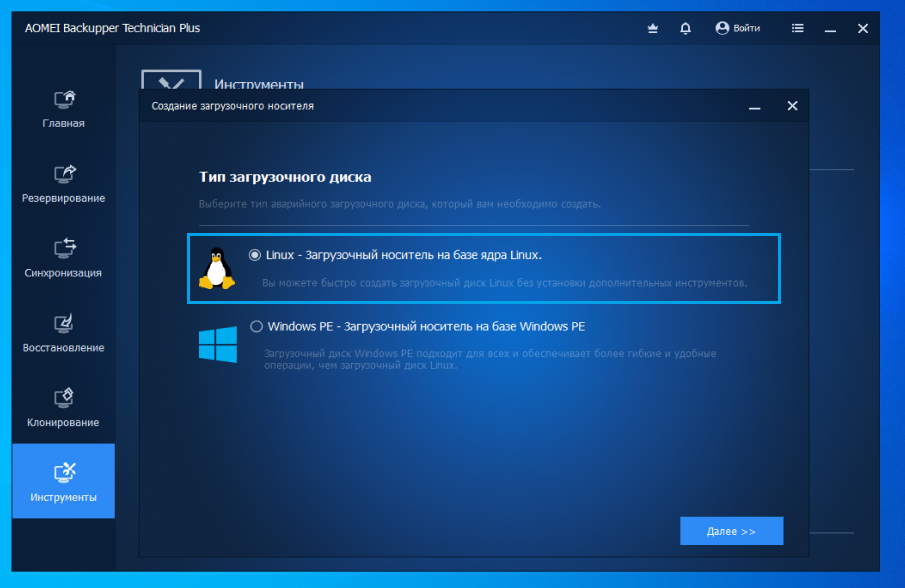This screenshot has height=588, width=905.
Task: Click the Windows logo icon
Action: pos(218,344)
